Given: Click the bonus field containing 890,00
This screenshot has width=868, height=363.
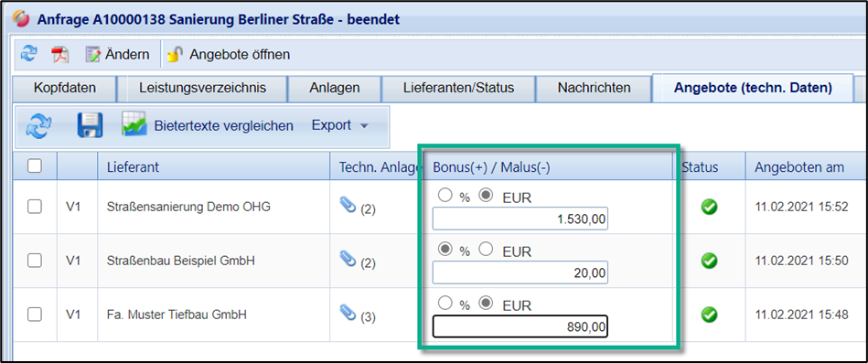Looking at the screenshot, I should (520, 326).
